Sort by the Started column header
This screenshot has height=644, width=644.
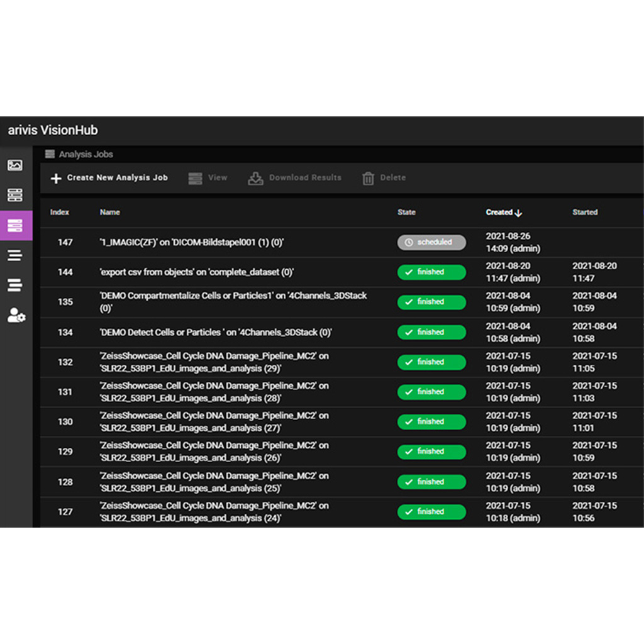[x=585, y=213]
